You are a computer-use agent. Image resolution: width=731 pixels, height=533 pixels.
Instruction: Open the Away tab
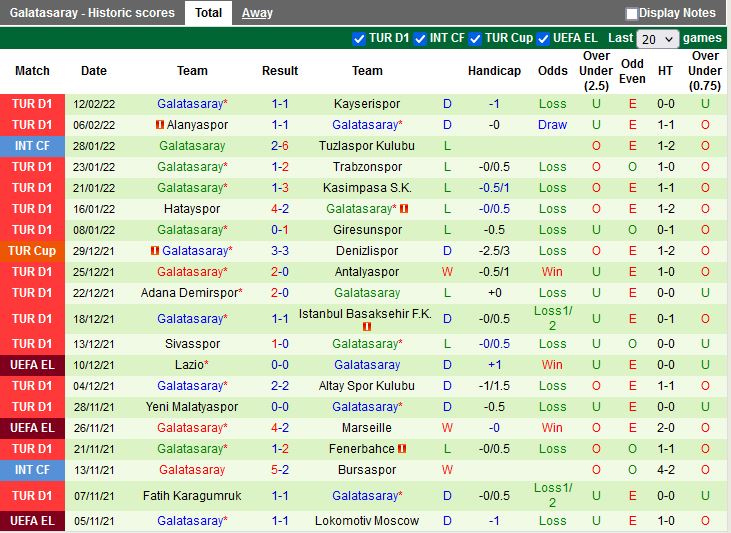coord(257,13)
